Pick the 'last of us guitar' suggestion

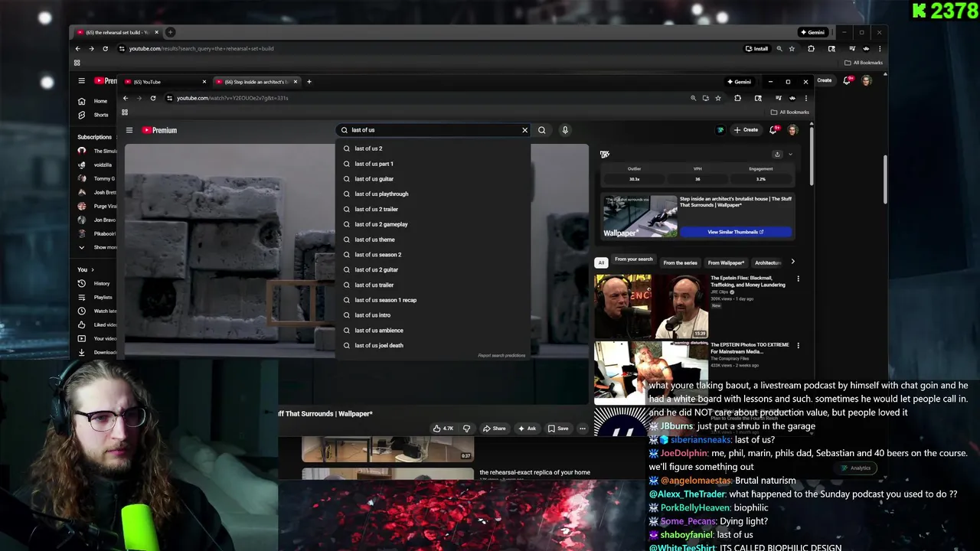433,179
